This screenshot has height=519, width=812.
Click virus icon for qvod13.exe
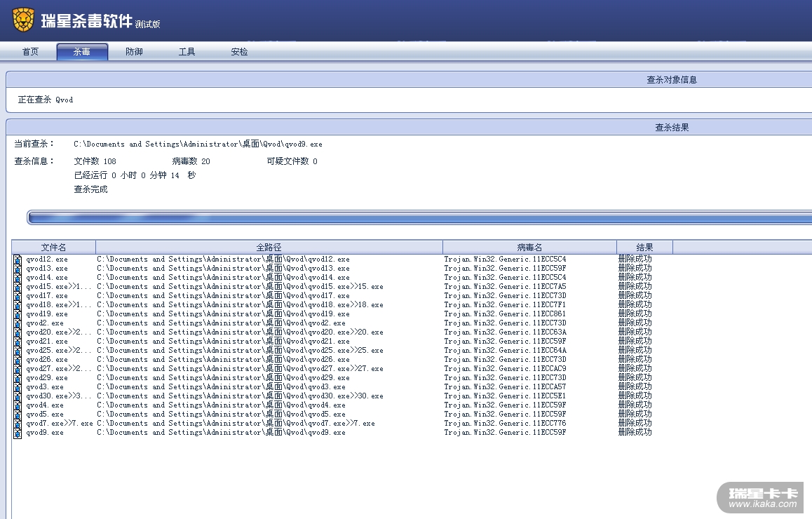coord(18,269)
